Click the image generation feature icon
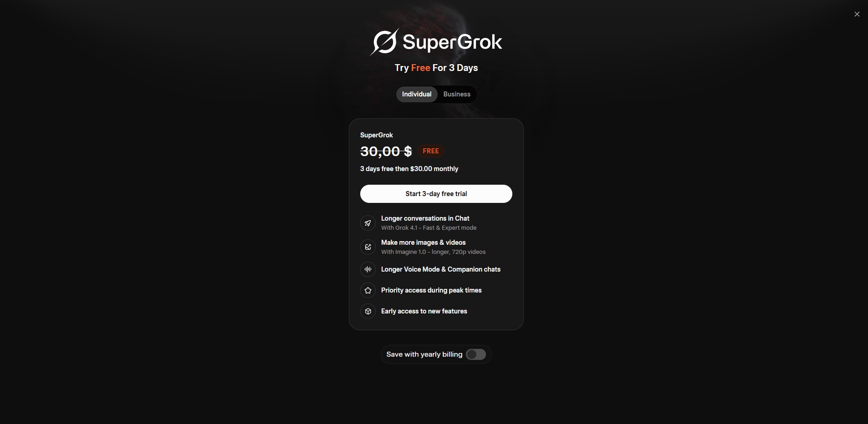 point(368,247)
